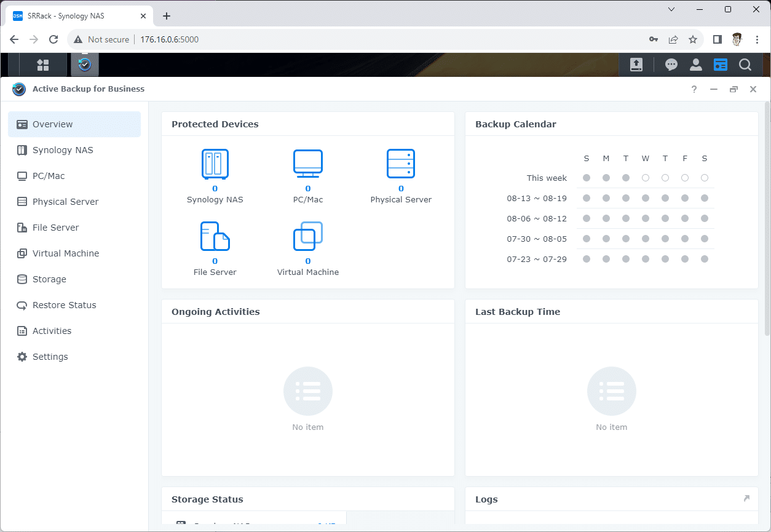Click Active Backup taskbar icon in DSM
The width and height of the screenshot is (771, 532).
coord(85,65)
